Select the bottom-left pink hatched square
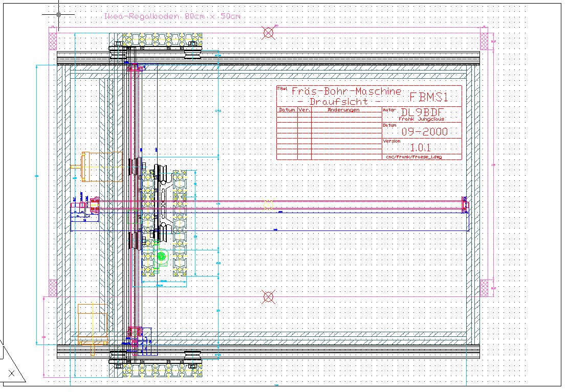This screenshot has height=392, width=568. click(53, 288)
